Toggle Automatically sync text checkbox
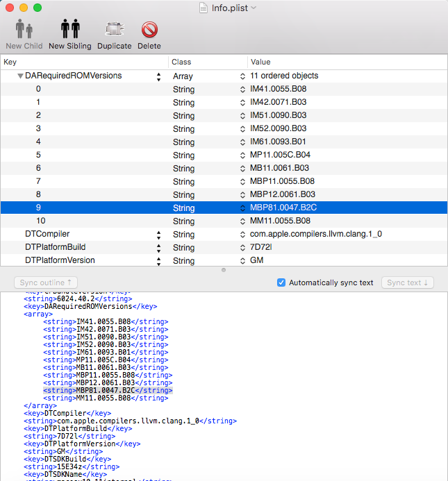This screenshot has width=448, height=481. pos(281,282)
